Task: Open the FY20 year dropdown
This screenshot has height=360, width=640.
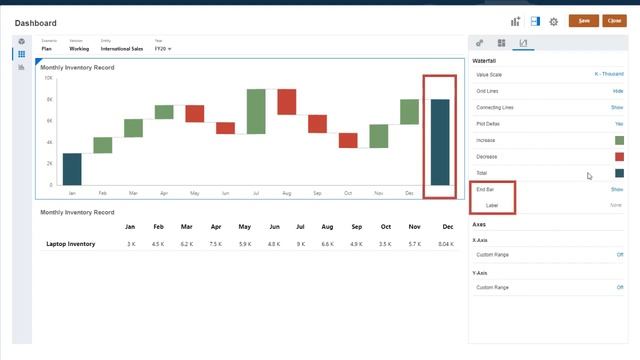Action: 163,49
